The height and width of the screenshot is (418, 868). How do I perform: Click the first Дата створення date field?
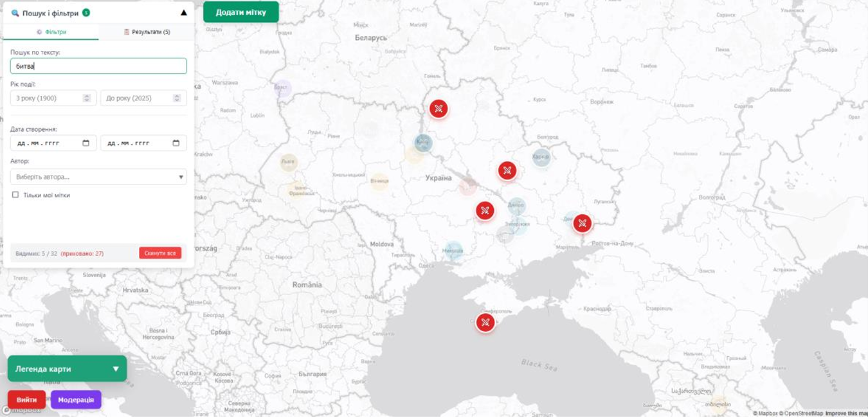click(53, 143)
